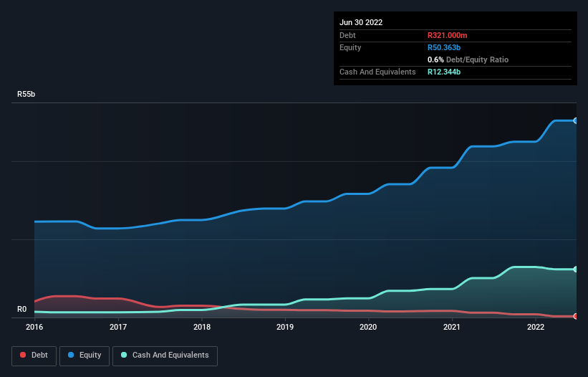This screenshot has width=588, height=377.
Task: Click the 0.6% Debt/Equity Ratio text
Action: [x=468, y=59]
